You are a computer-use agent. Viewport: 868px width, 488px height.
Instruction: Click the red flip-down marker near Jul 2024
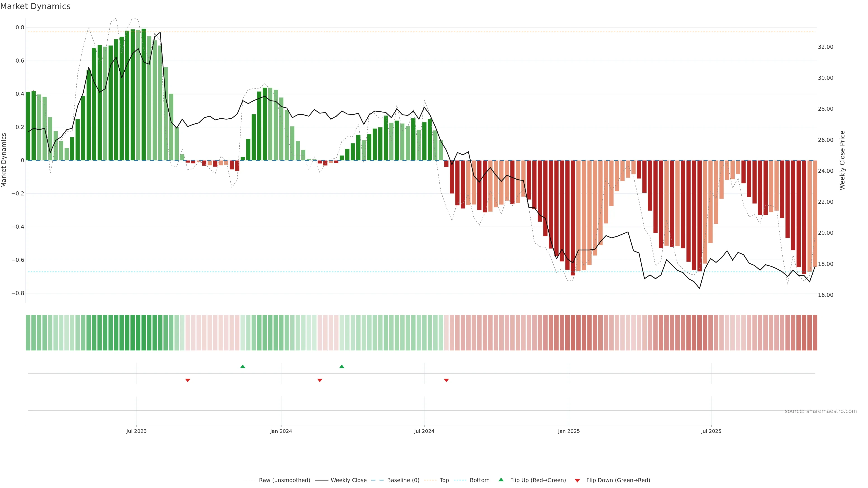pos(446,380)
